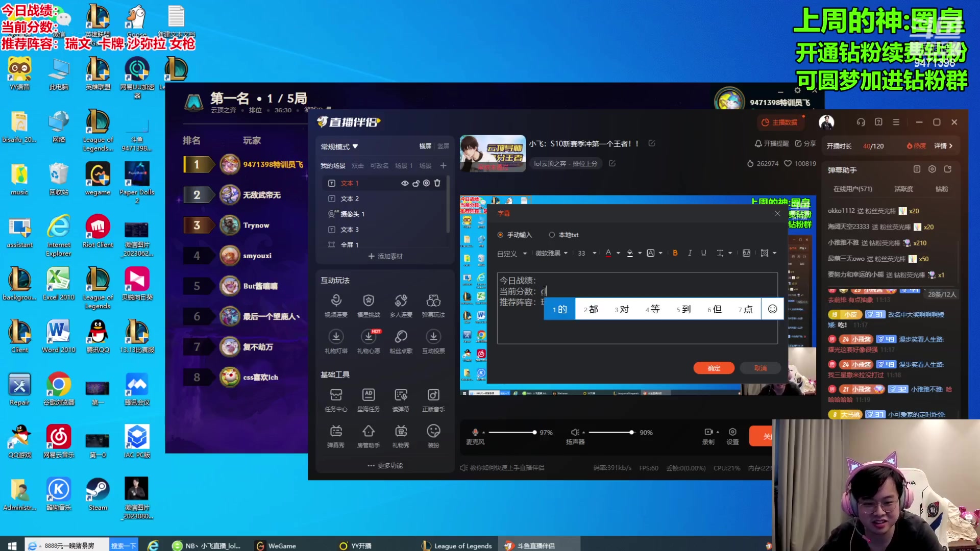Open font family dropdown 微软雅黑
Viewport: 980px width, 551px height.
click(551, 253)
